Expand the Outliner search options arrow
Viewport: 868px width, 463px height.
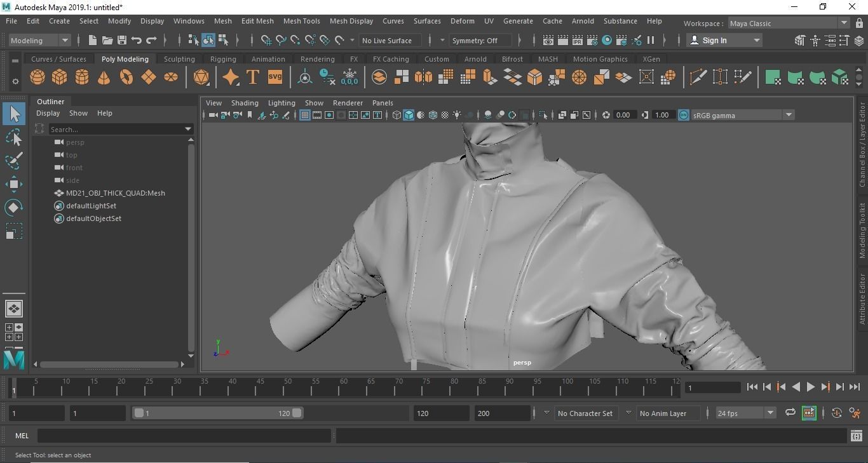(188, 129)
